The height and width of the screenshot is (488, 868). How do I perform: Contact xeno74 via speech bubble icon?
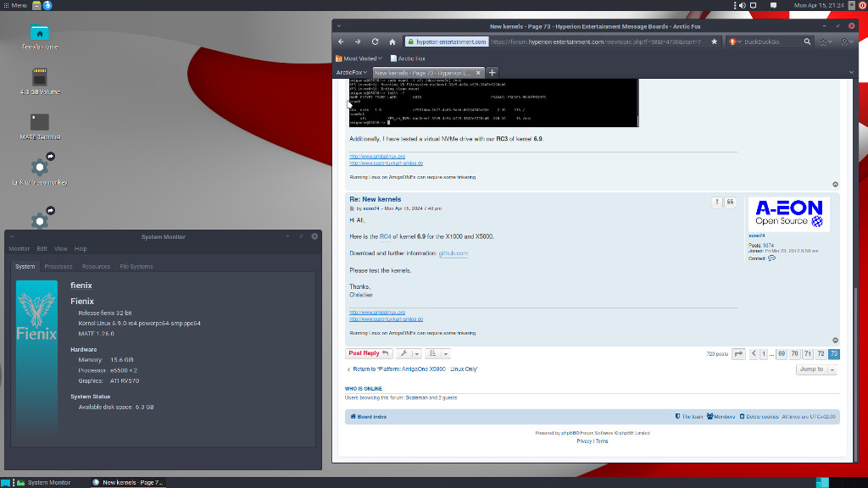771,258
